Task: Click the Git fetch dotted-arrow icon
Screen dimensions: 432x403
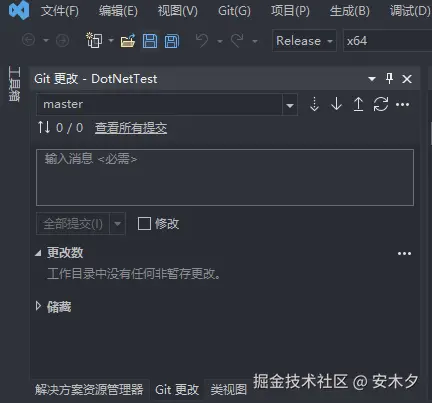Action: pyautogui.click(x=314, y=104)
